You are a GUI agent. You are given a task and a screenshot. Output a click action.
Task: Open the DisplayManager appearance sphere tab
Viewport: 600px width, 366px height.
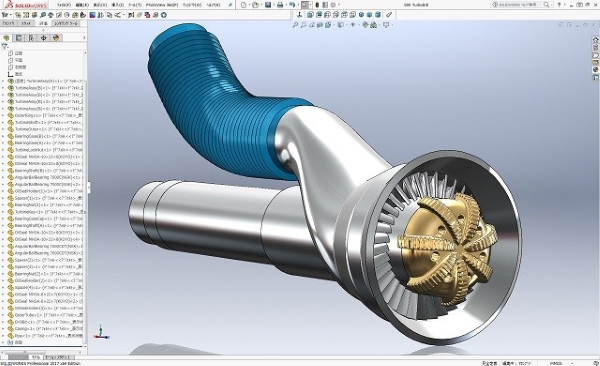coord(56,38)
